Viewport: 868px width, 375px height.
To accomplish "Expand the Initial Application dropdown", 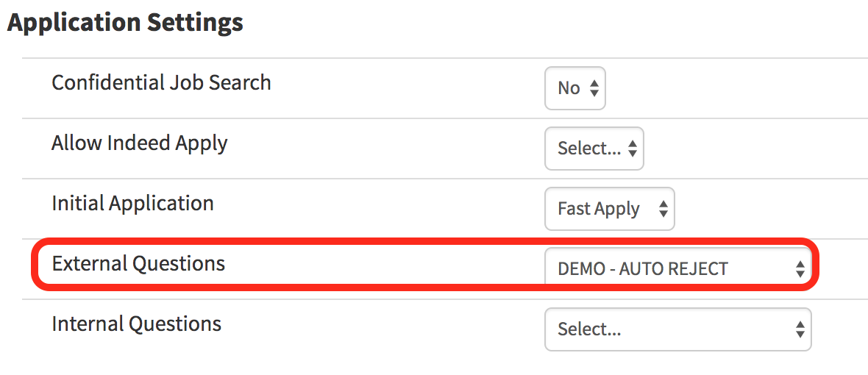I will pos(609,209).
